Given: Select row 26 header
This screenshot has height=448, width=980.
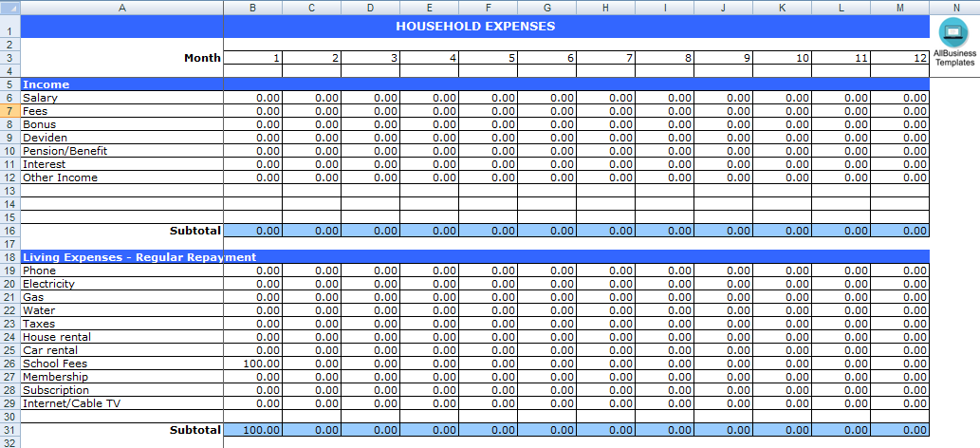Looking at the screenshot, I should (10, 364).
